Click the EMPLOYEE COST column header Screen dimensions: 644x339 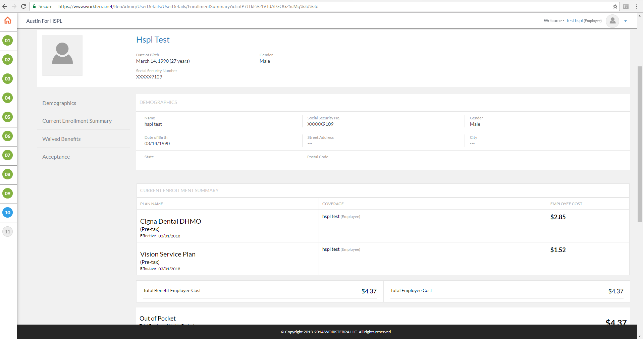pyautogui.click(x=566, y=204)
